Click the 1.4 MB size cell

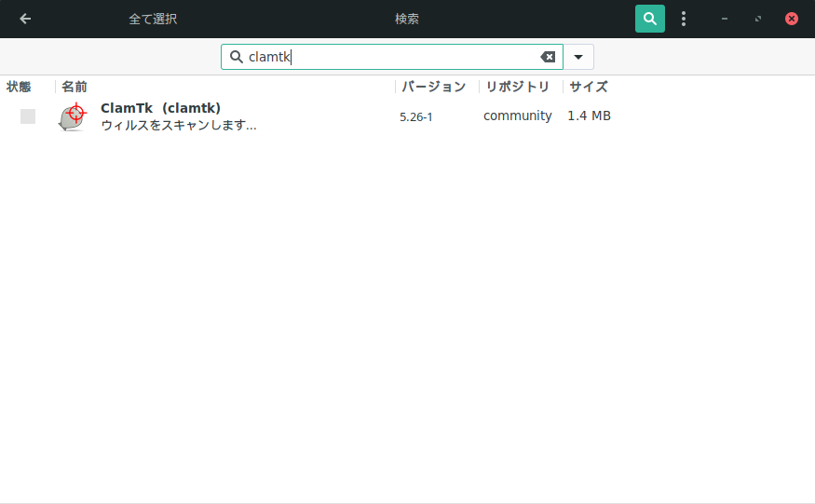click(x=589, y=116)
